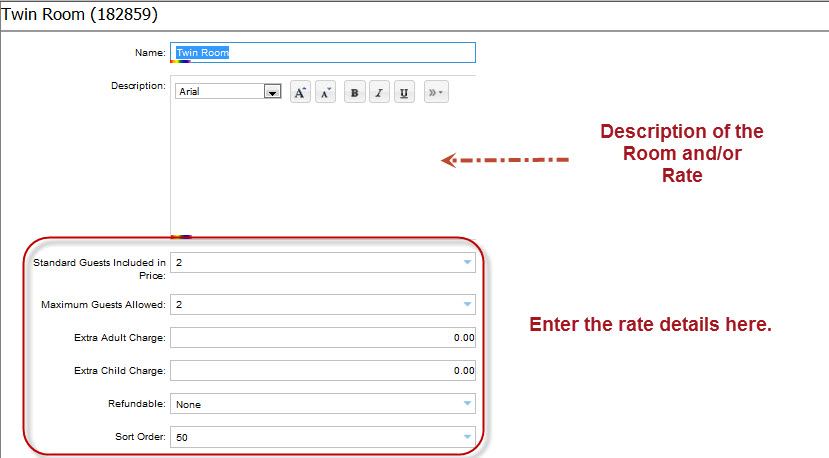Viewport: 829px width, 458px height.
Task: Click the Twin Room (182859) heading
Action: pos(80,15)
